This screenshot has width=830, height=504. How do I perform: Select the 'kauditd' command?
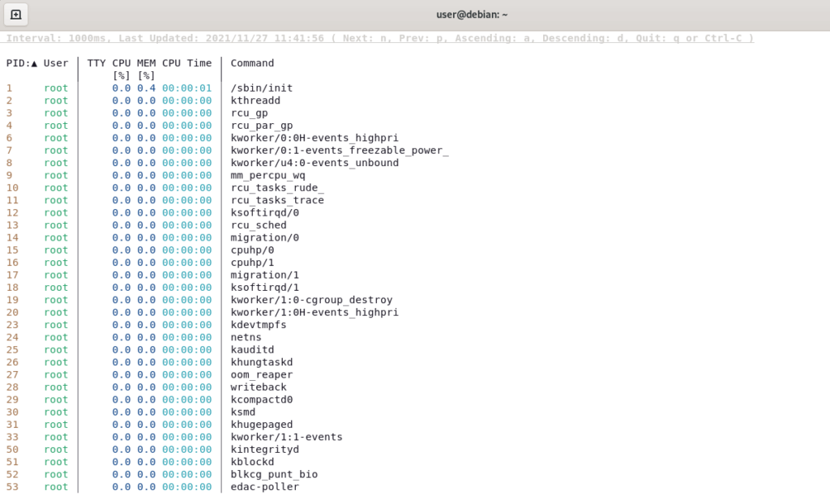tap(252, 349)
